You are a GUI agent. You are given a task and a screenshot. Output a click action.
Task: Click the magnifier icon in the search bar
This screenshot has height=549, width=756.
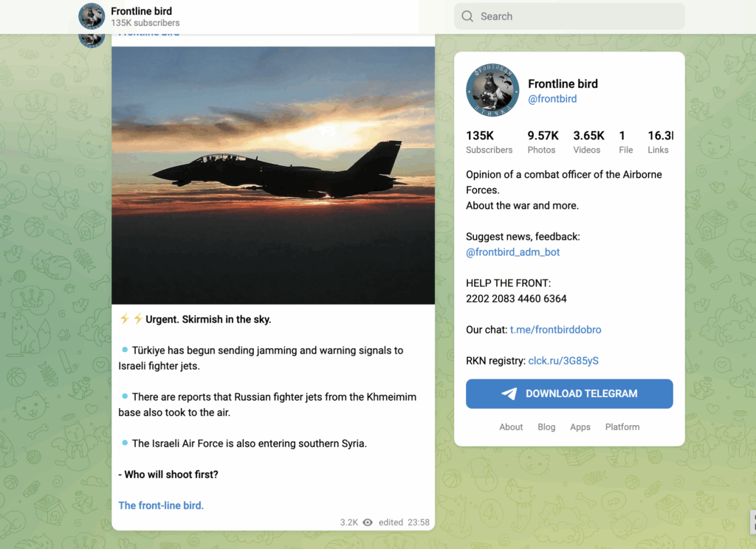click(x=467, y=16)
